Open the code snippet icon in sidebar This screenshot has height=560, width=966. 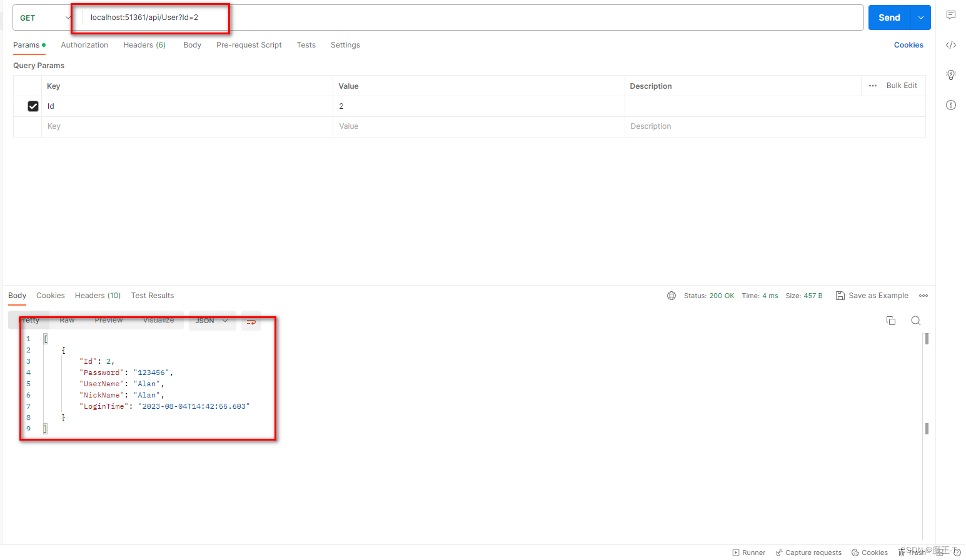950,45
